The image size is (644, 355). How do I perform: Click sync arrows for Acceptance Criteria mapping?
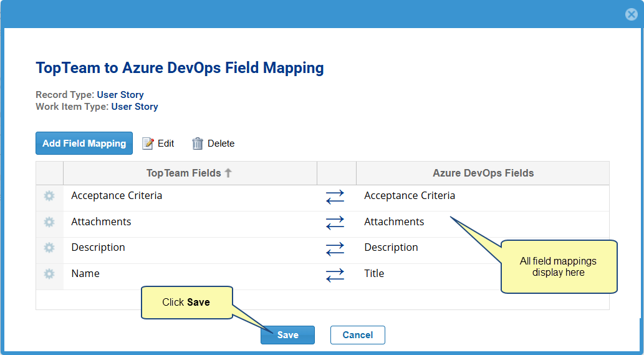[335, 197]
